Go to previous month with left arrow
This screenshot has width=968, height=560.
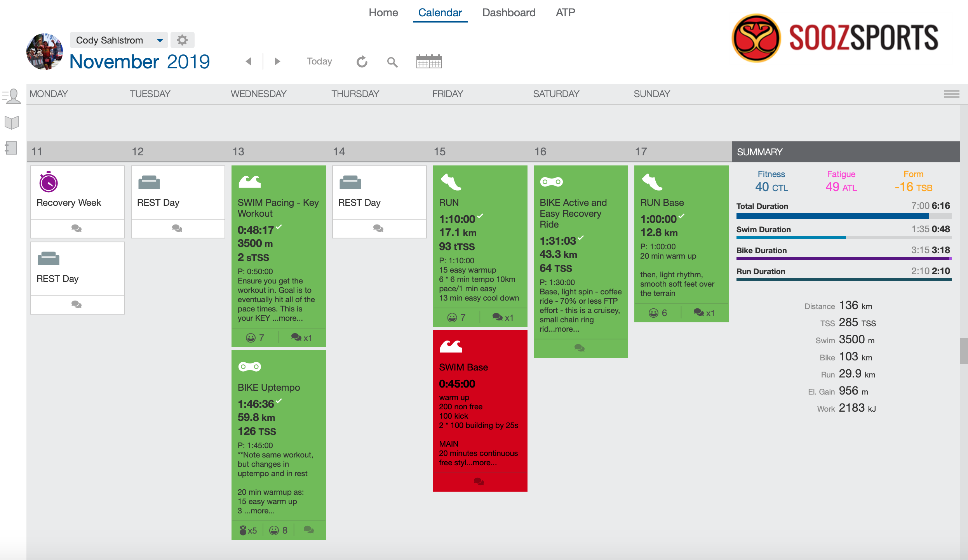[249, 61]
